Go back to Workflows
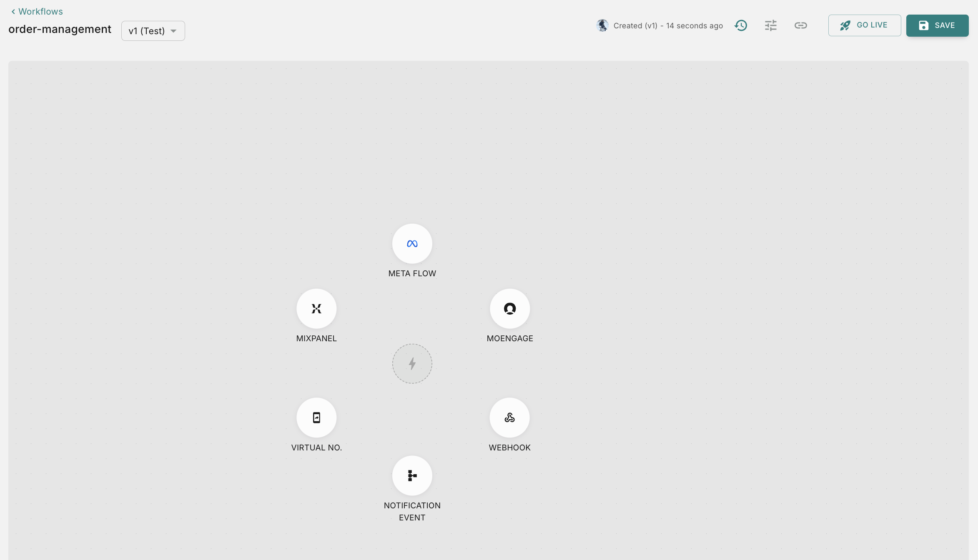 click(40, 12)
